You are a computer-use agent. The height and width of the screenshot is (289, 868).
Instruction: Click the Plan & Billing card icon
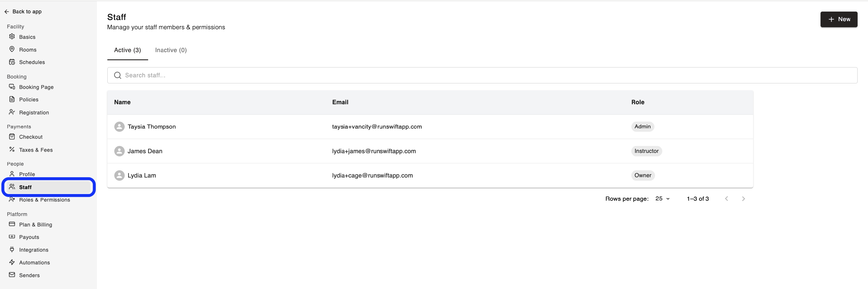12,224
